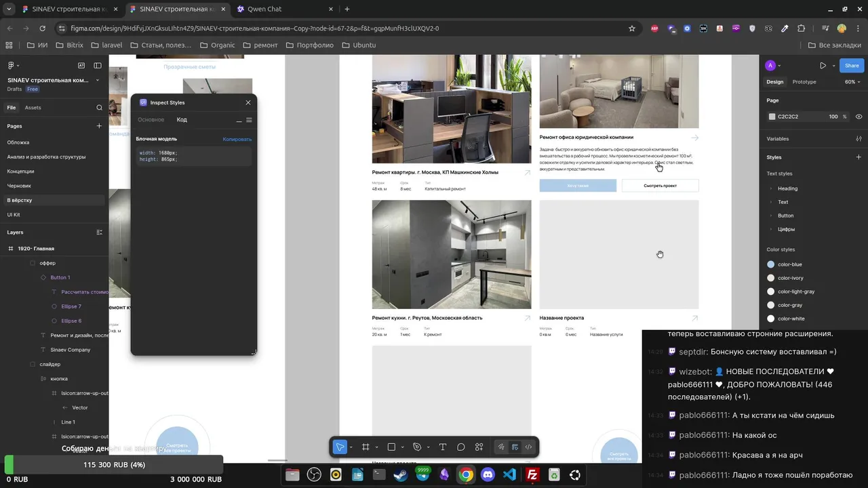Switch to the Prototype tab
The width and height of the screenshot is (868, 488).
(x=804, y=82)
